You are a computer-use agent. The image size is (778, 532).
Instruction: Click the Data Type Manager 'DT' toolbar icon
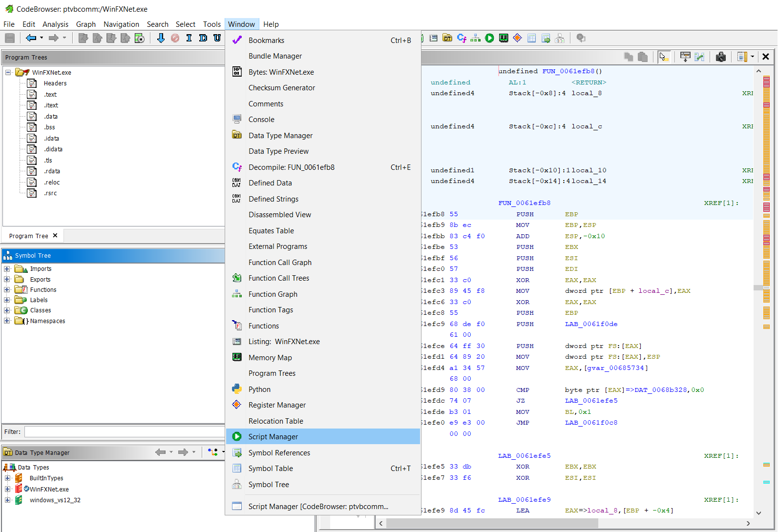coord(447,38)
